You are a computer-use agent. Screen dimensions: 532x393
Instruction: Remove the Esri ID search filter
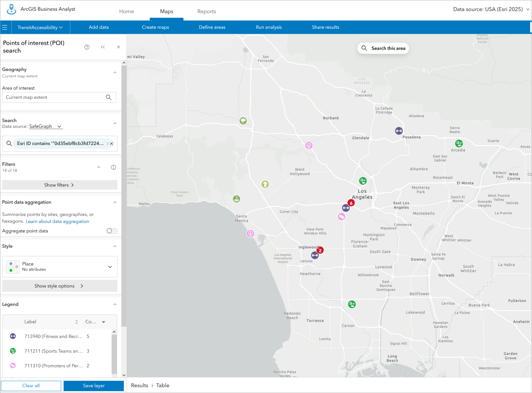coord(112,143)
